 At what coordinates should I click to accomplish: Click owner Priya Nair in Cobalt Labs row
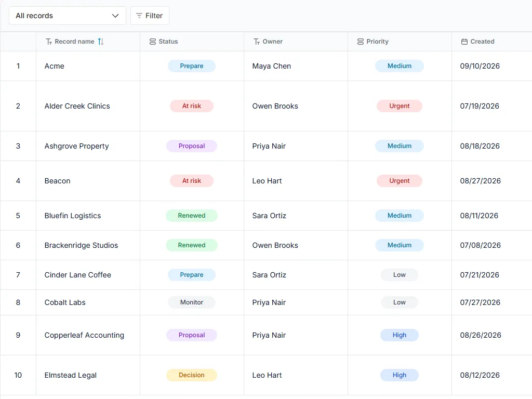point(269,302)
